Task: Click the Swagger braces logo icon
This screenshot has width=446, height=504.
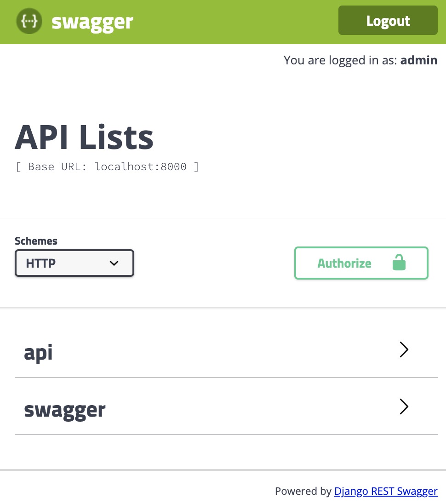Action: tap(29, 21)
